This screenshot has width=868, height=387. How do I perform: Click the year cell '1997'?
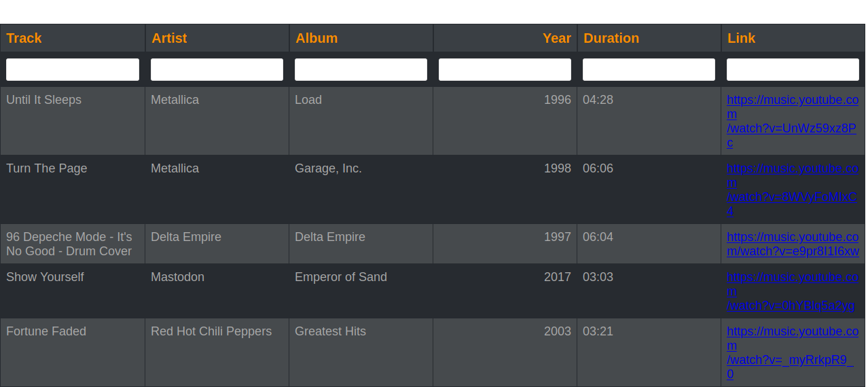coord(505,244)
